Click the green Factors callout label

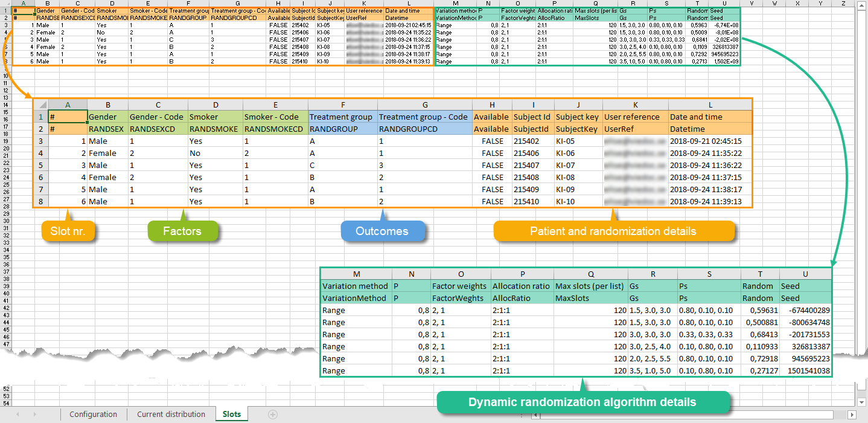tap(182, 231)
